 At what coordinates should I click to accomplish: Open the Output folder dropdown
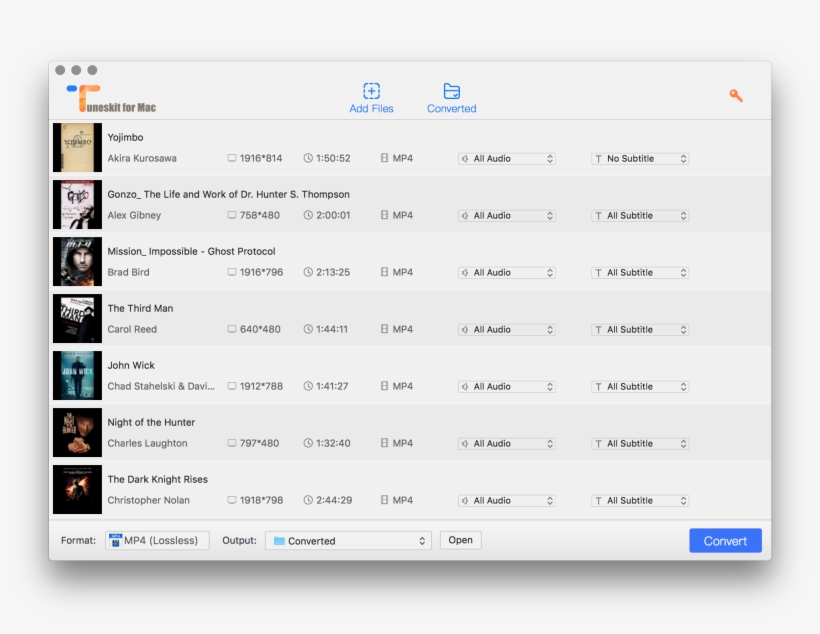point(347,540)
